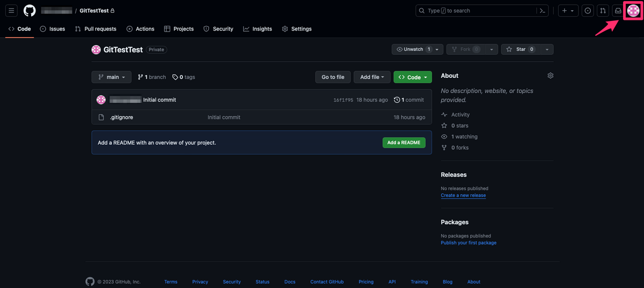Open the main branch selector dropdown
The width and height of the screenshot is (644, 288).
112,77
